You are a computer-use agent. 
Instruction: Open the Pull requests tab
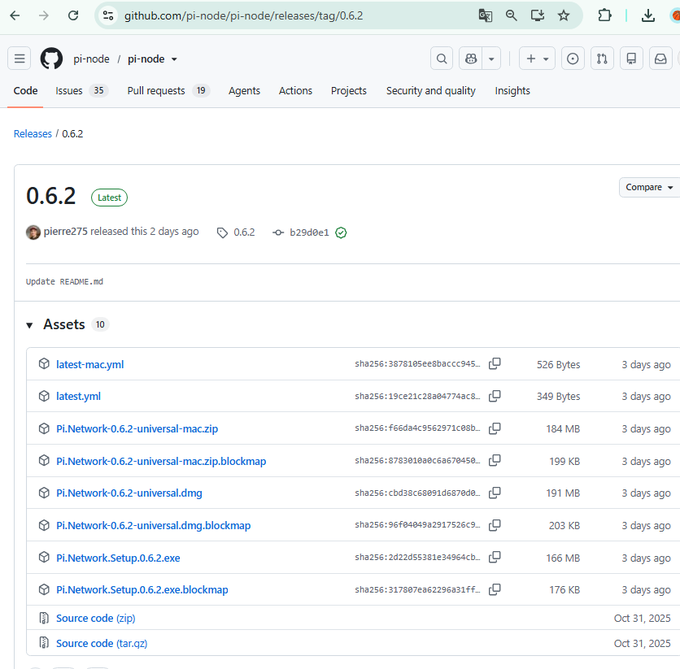click(x=168, y=91)
